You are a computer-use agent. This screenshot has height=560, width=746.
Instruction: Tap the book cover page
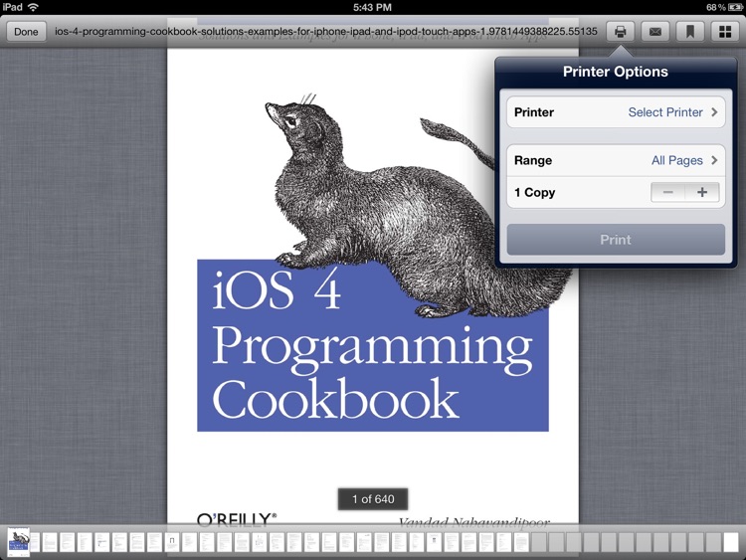[x=373, y=285]
